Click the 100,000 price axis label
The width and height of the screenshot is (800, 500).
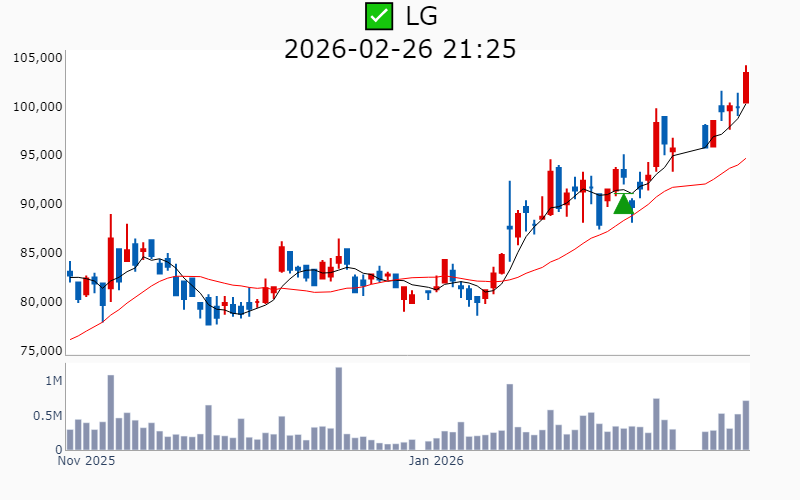[x=37, y=107]
